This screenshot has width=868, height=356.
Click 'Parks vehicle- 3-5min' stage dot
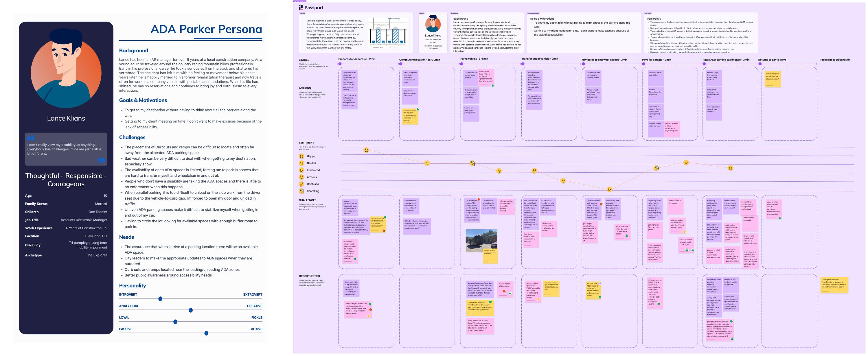[x=461, y=64]
